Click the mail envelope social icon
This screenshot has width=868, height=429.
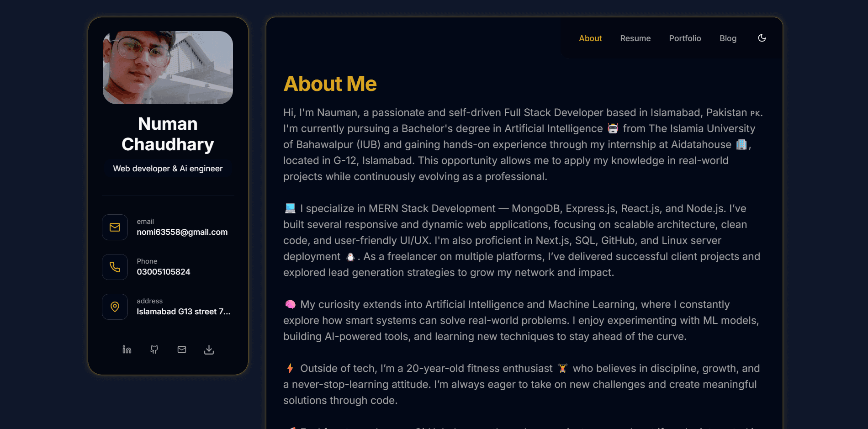181,350
